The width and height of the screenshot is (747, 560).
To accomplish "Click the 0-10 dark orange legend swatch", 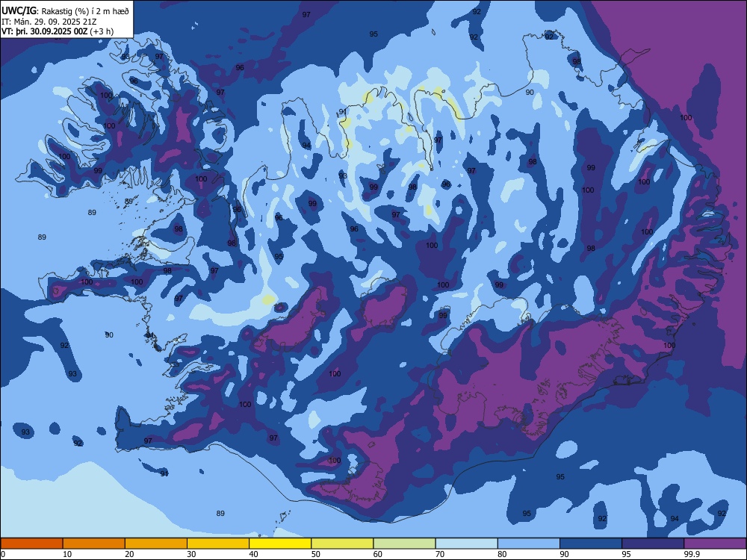I will (x=31, y=544).
